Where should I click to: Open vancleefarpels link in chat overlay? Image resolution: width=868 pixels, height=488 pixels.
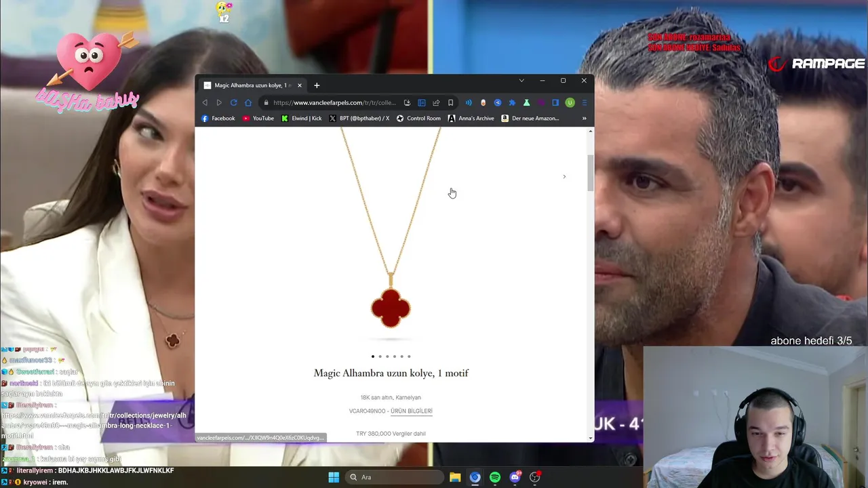pyautogui.click(x=94, y=426)
